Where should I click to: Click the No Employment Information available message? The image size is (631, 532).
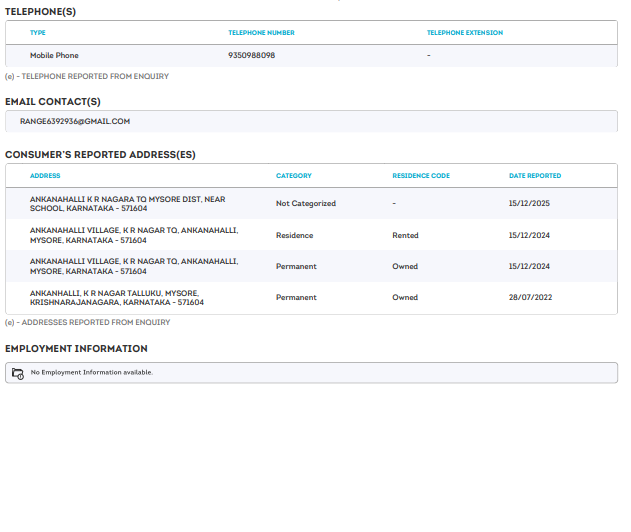click(91, 372)
